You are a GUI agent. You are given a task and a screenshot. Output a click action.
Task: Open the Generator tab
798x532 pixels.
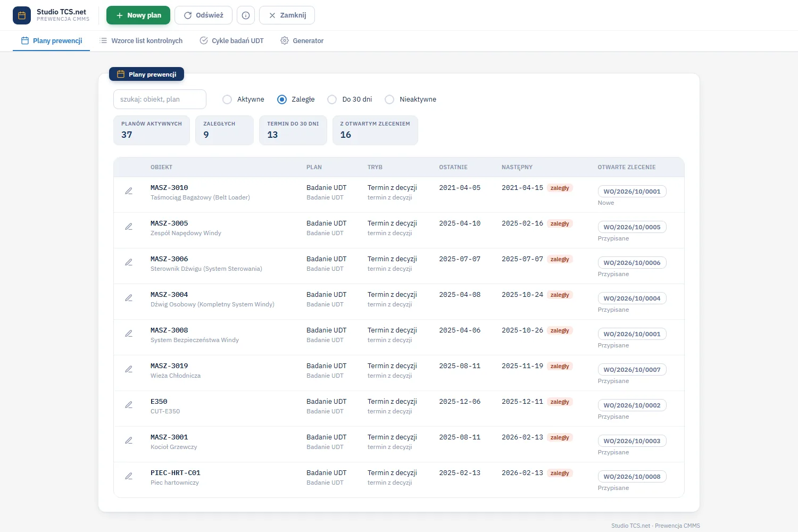point(302,41)
